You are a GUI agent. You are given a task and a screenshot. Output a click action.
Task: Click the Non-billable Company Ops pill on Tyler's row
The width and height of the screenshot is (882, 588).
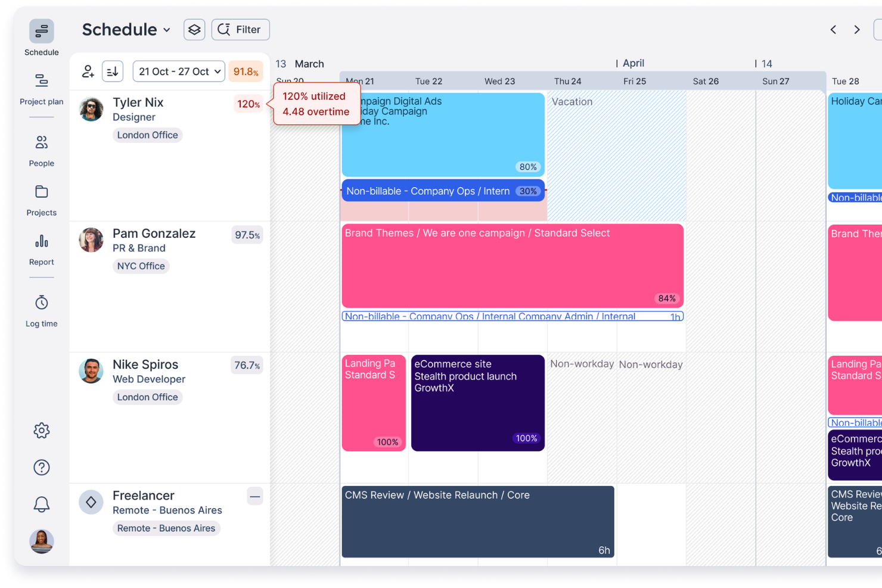pos(442,191)
